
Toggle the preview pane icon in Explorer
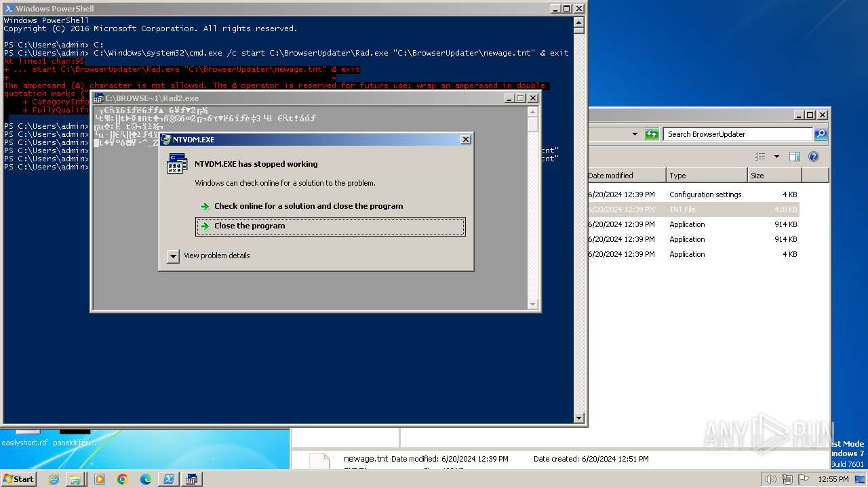coord(795,157)
